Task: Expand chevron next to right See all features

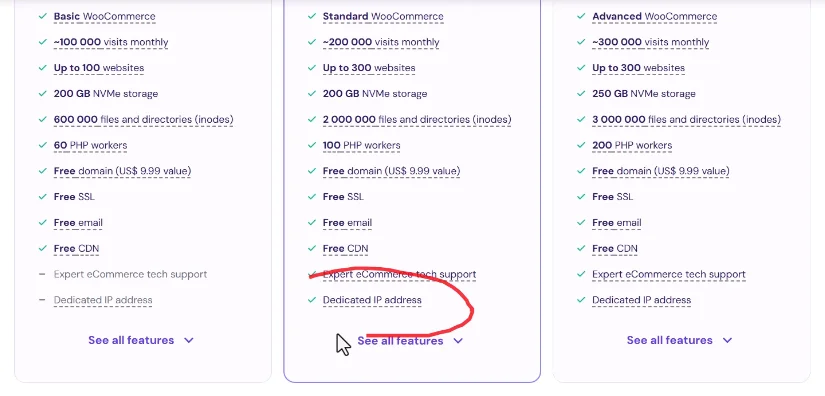Action: (727, 340)
